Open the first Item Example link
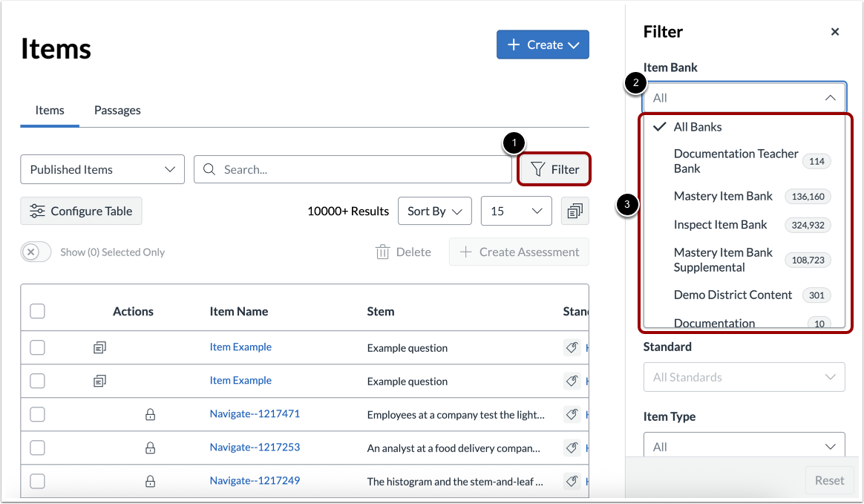This screenshot has width=864, height=504. [240, 347]
